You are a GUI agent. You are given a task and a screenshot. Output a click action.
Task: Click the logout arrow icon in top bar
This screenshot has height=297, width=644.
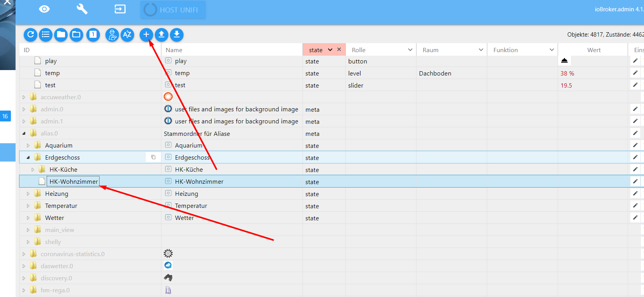click(x=120, y=9)
